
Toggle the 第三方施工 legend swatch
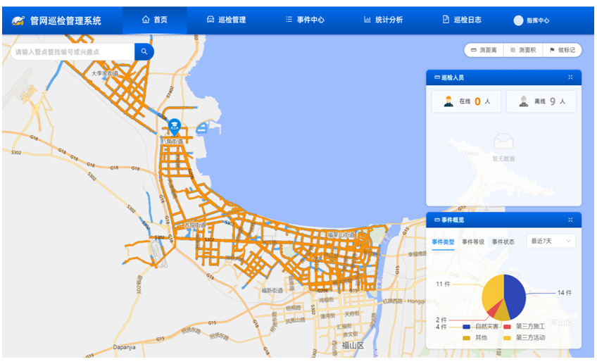click(508, 327)
